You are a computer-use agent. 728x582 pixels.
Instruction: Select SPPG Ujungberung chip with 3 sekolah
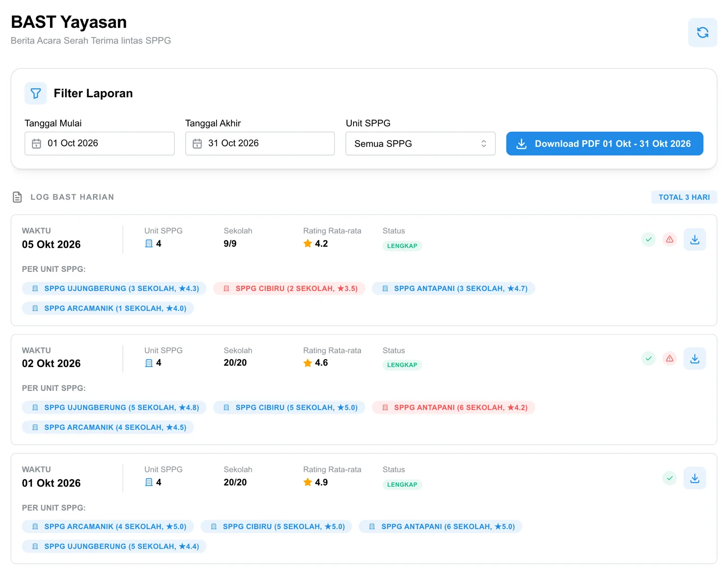pyautogui.click(x=114, y=289)
